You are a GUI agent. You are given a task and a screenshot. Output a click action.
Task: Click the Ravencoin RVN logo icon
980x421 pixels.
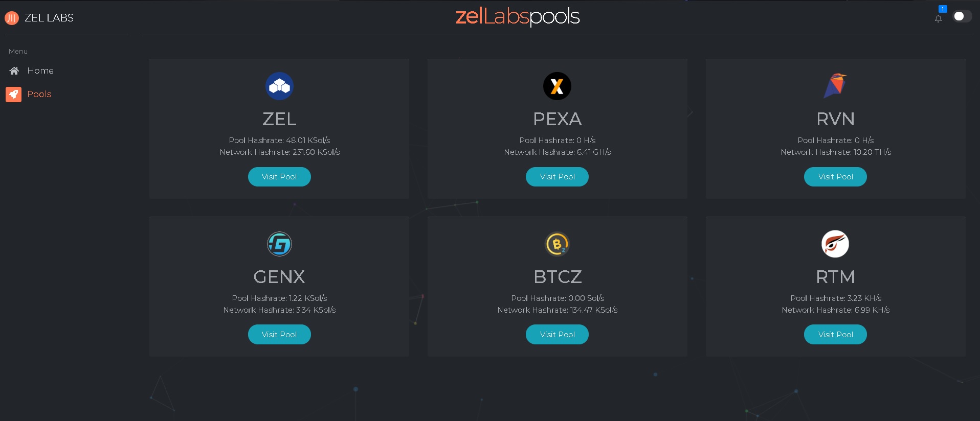835,85
